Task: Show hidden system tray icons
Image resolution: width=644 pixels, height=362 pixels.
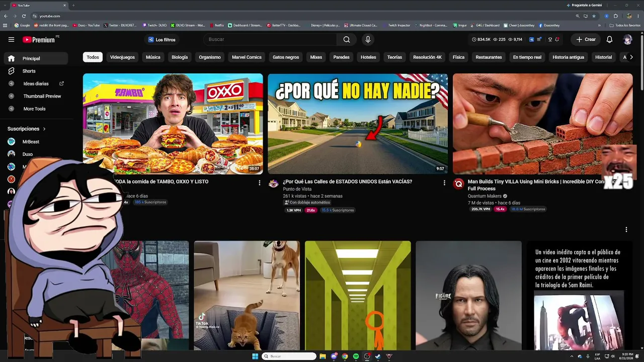Action: (x=572, y=356)
